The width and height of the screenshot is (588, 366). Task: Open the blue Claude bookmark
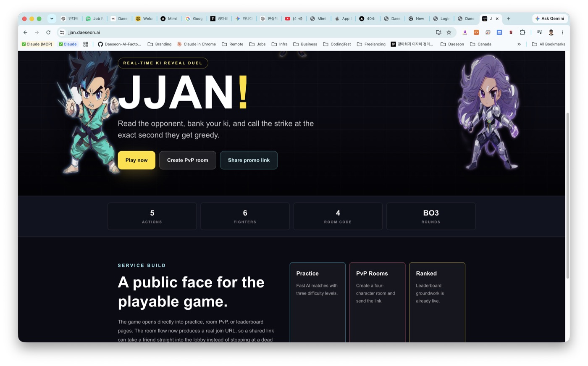coord(68,44)
